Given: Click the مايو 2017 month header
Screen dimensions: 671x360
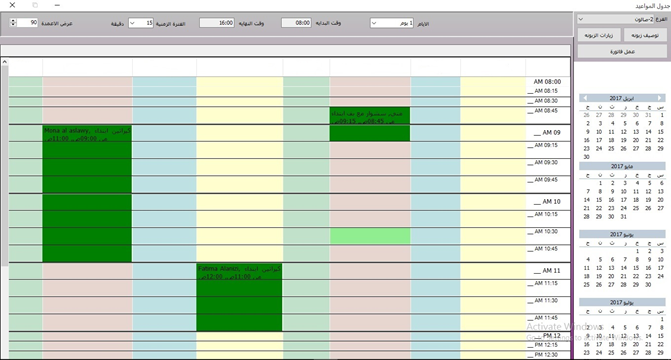Looking at the screenshot, I should coord(622,166).
